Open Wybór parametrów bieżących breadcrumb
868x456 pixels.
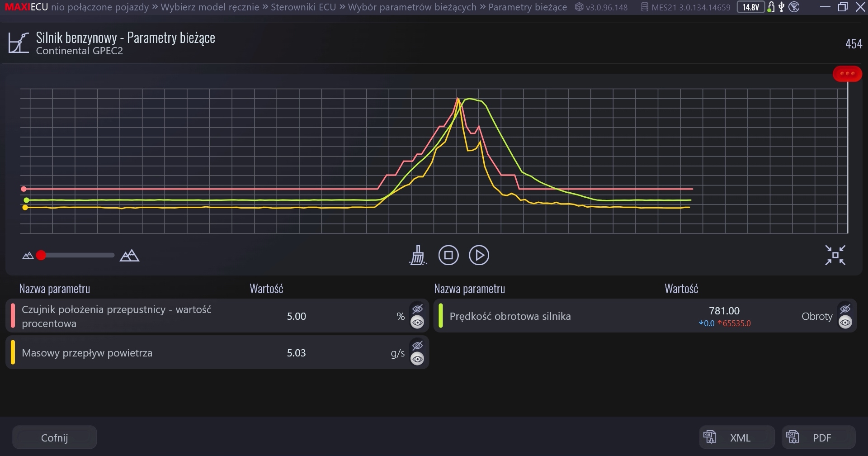pos(412,7)
